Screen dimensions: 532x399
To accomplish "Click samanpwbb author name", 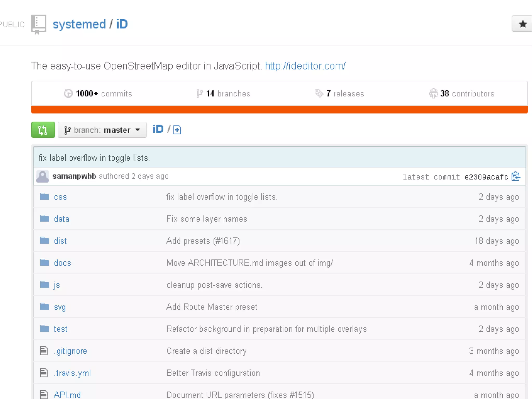I will 74,176.
